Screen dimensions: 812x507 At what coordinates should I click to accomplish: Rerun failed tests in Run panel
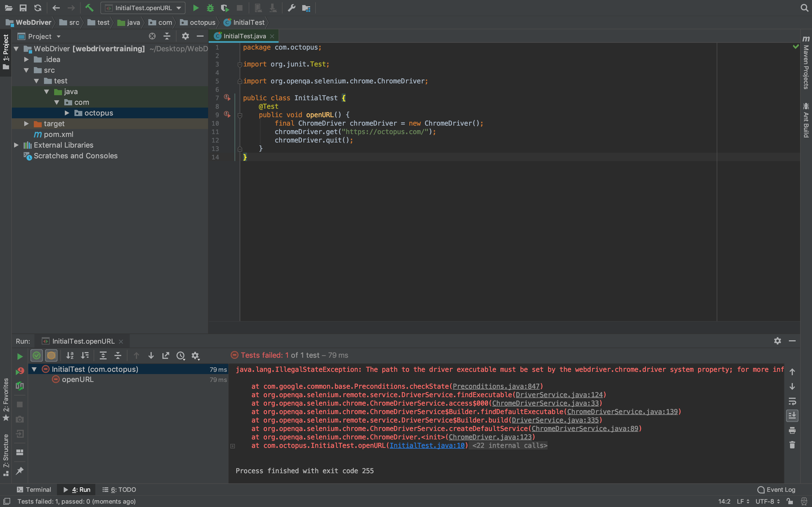coord(20,371)
